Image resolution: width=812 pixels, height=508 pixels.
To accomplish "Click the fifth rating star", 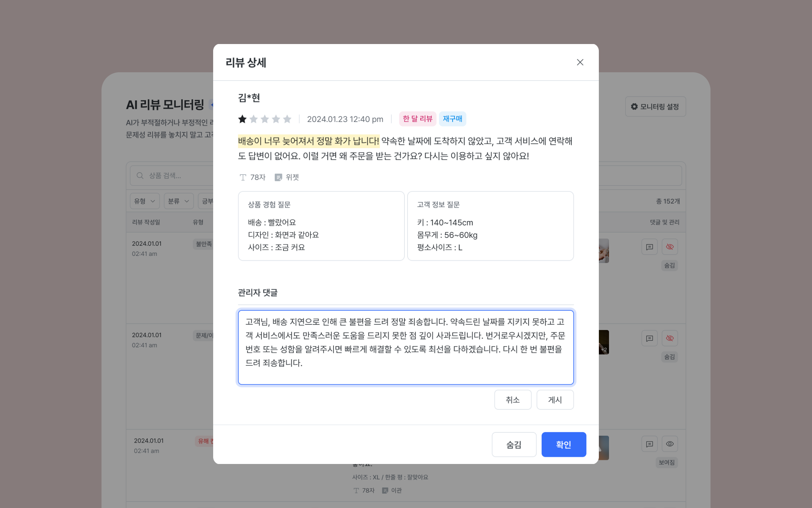I will pyautogui.click(x=287, y=119).
